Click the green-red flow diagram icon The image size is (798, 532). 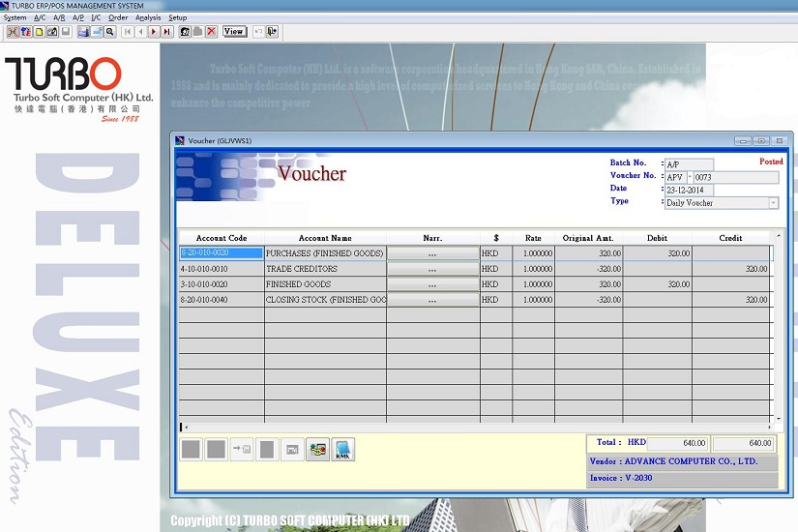tap(317, 449)
